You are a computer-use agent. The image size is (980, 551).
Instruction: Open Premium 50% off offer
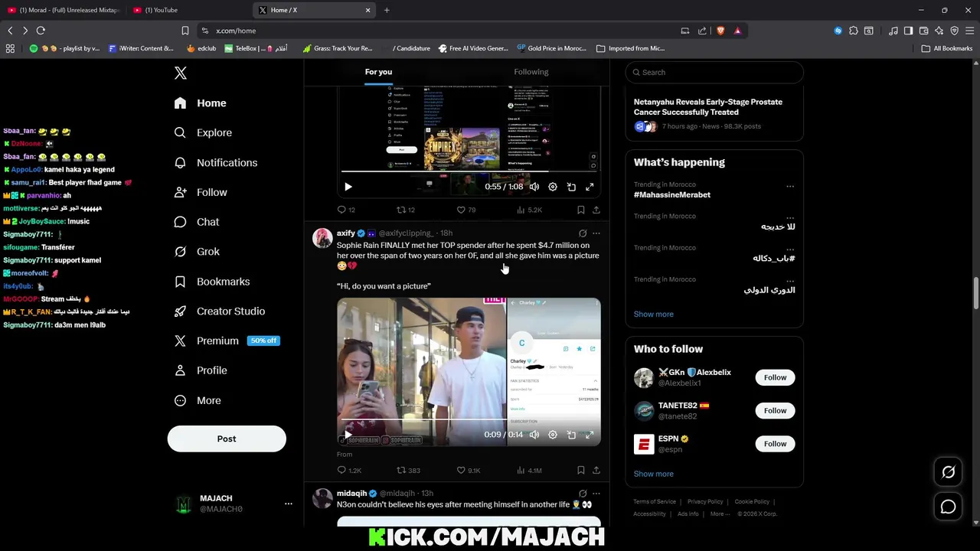coord(227,341)
